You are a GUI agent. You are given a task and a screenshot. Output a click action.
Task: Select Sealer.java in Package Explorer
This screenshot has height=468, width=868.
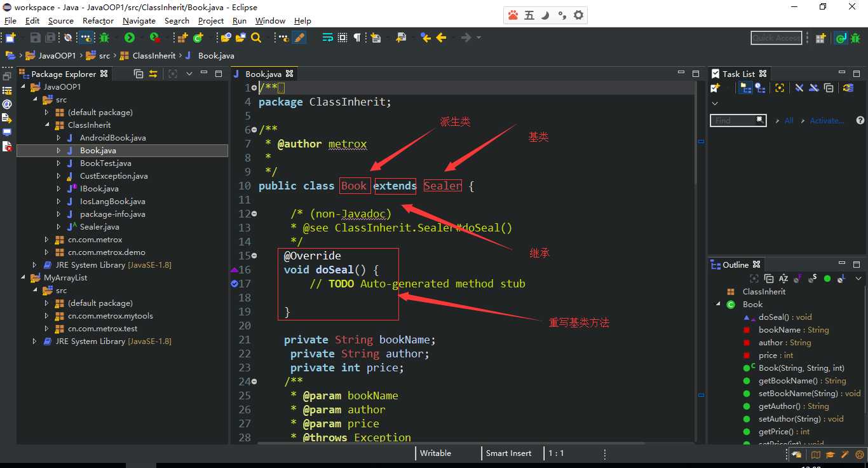(99, 227)
